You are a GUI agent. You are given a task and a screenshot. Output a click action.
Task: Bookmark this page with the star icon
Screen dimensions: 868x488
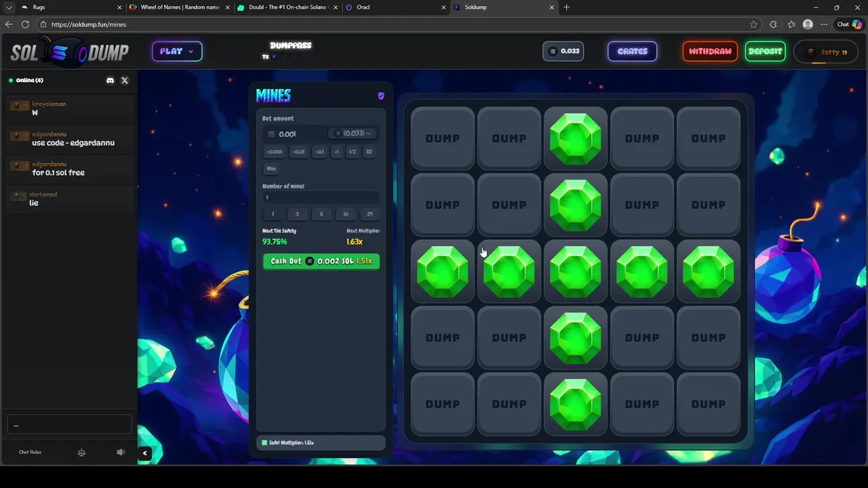pos(753,24)
